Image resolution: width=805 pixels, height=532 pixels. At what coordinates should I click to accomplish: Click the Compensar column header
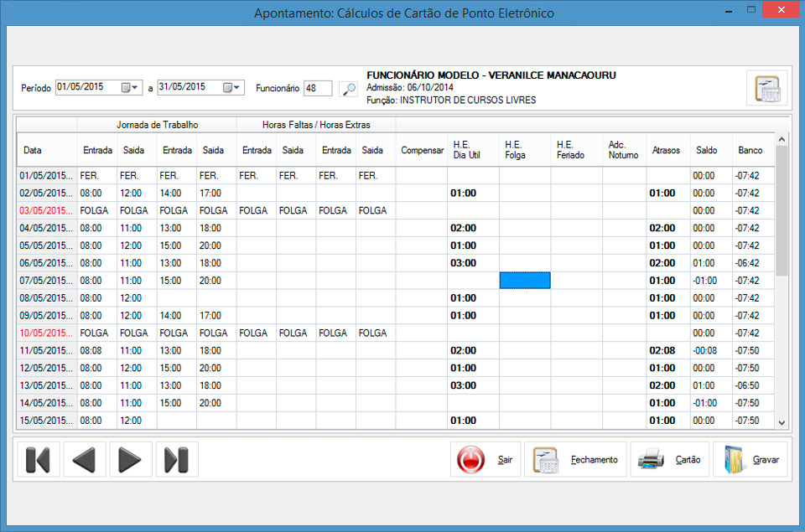tap(422, 150)
